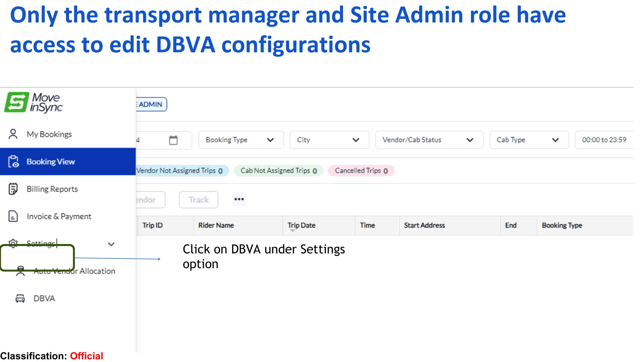The image size is (644, 362).
Task: Click the Invoice & Payment file icon
Action: coord(13,216)
